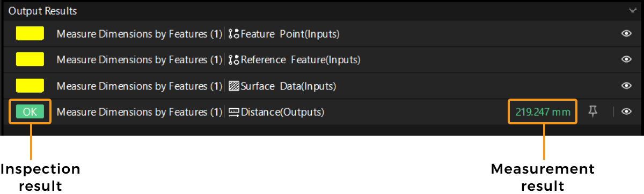Pin the Distance output result
The width and height of the screenshot is (644, 194).
coord(593,112)
